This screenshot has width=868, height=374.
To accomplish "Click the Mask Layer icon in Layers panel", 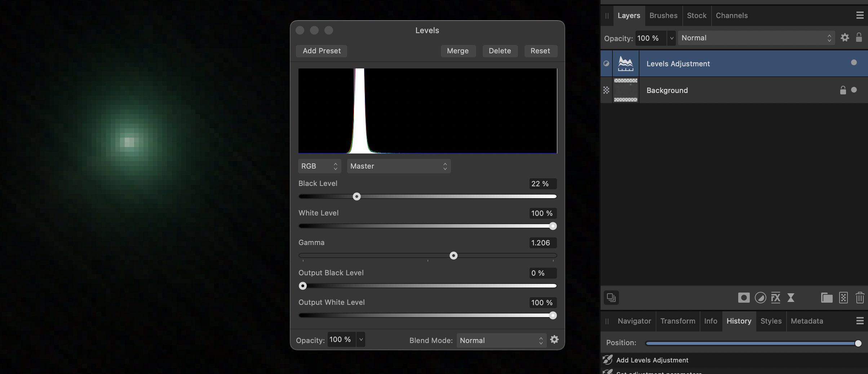I will pyautogui.click(x=743, y=298).
